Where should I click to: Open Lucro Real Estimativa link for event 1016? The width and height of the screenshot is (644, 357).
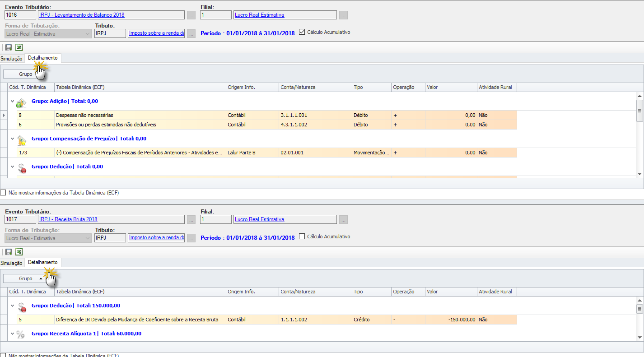click(x=260, y=15)
